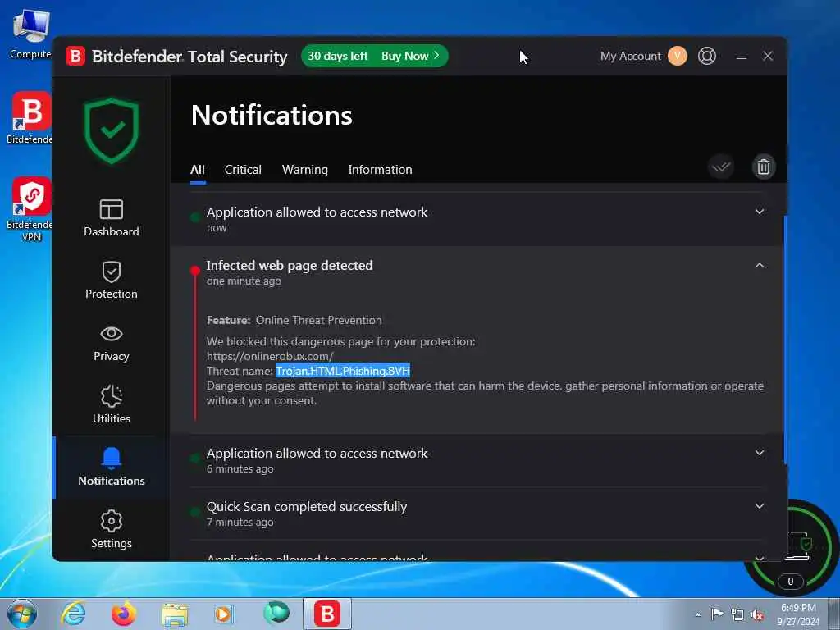
Task: Expand first Application allowed to access network
Action: point(759,212)
